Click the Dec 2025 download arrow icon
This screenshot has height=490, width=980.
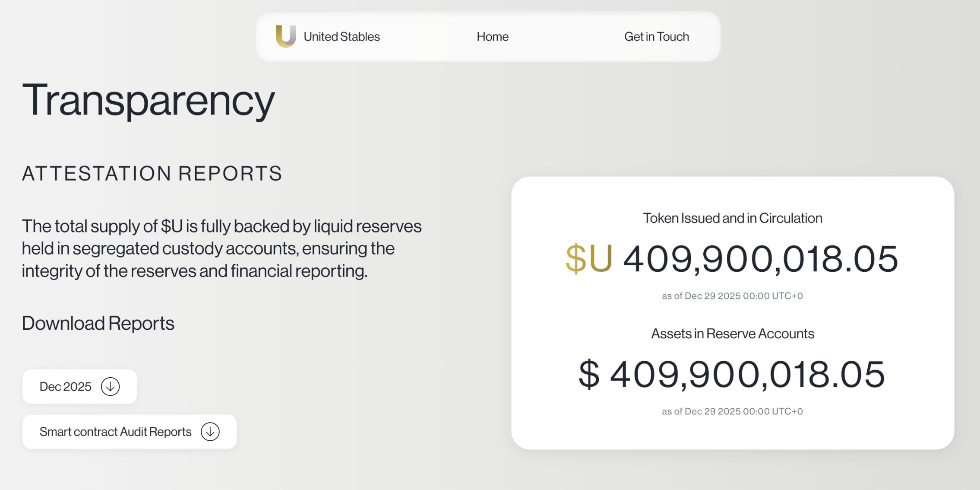tap(110, 386)
